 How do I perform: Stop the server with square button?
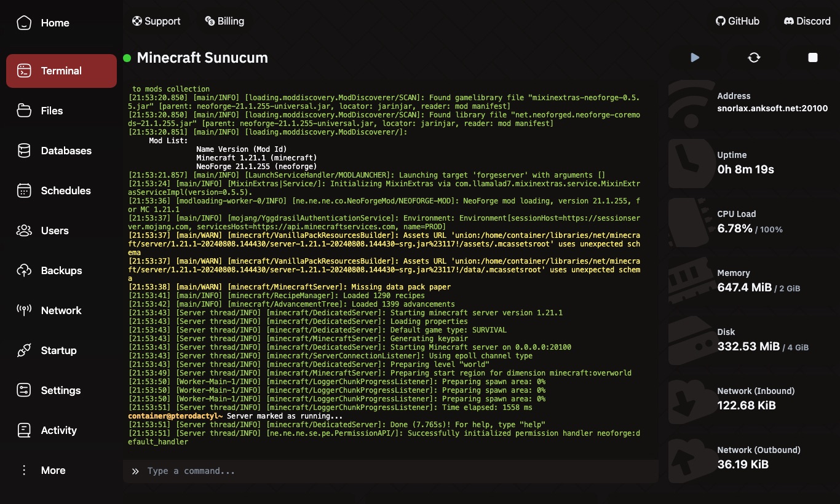click(x=813, y=57)
